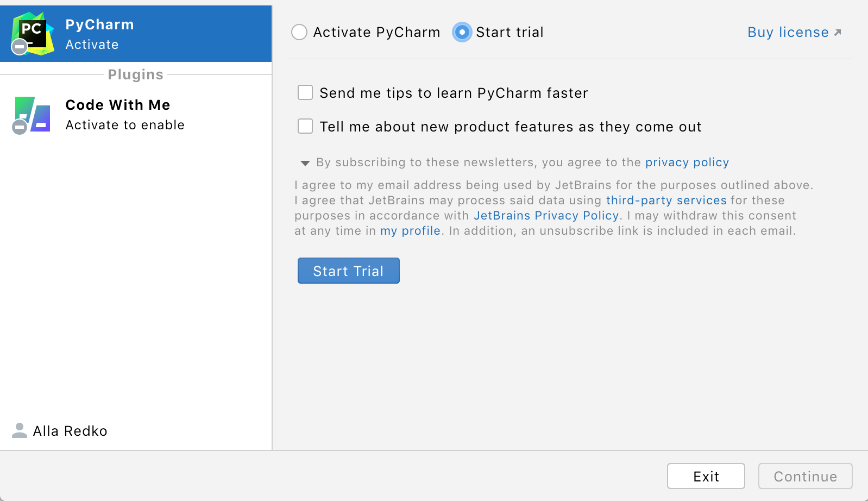
Task: Collapse the newsletter agreement disclosure triangle
Action: pos(305,163)
